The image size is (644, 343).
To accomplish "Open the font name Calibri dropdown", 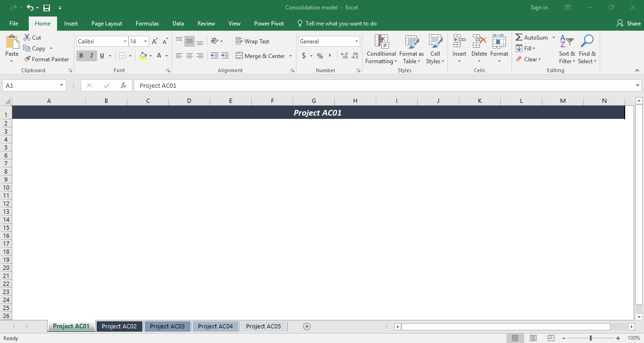I will 124,42.
